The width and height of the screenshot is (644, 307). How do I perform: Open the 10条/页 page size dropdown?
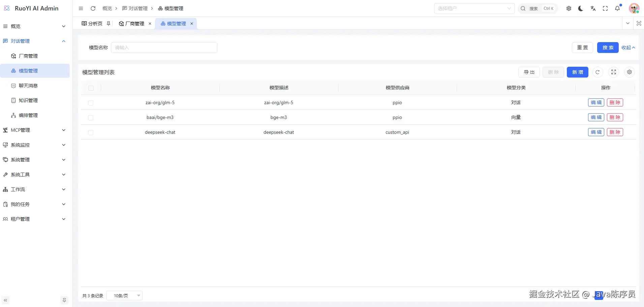coord(124,296)
